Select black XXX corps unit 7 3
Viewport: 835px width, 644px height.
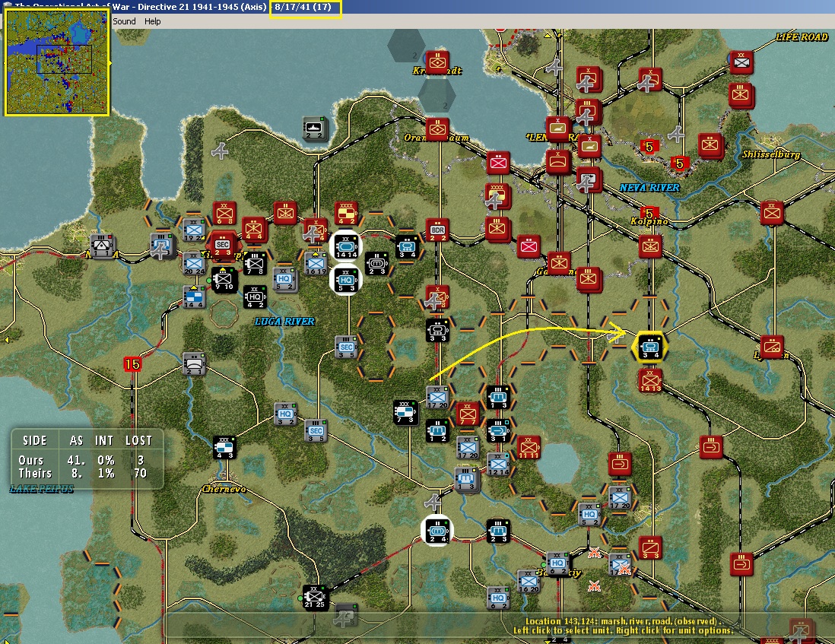click(405, 412)
